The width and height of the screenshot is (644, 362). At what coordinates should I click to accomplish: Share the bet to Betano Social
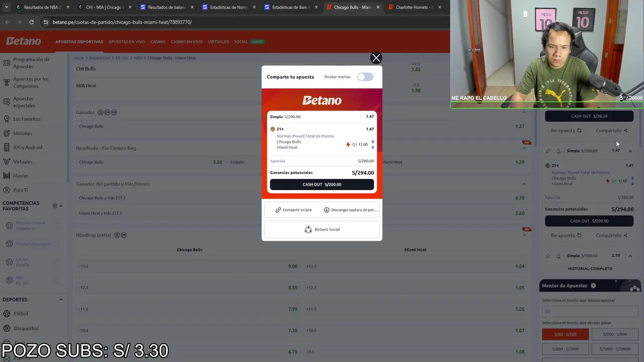point(322,229)
